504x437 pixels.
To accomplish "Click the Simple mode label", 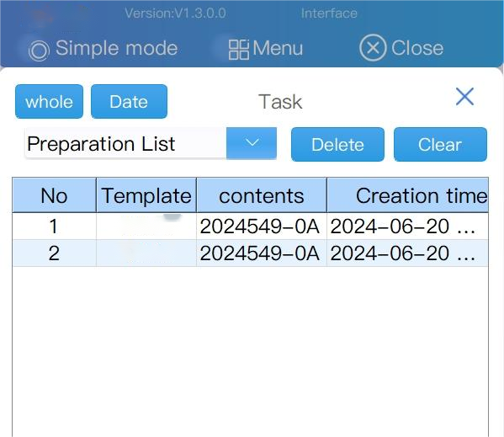I will click(117, 48).
